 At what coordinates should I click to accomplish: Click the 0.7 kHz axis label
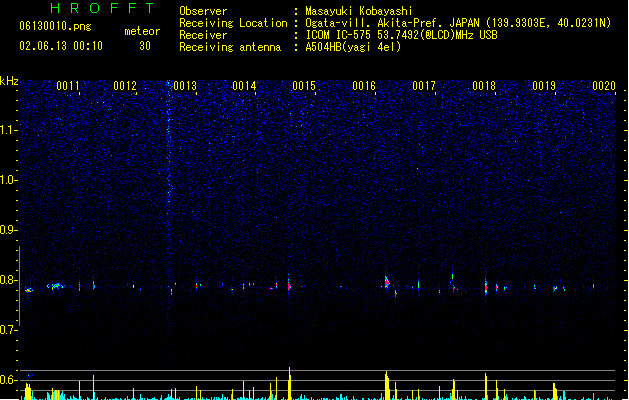[x=8, y=330]
